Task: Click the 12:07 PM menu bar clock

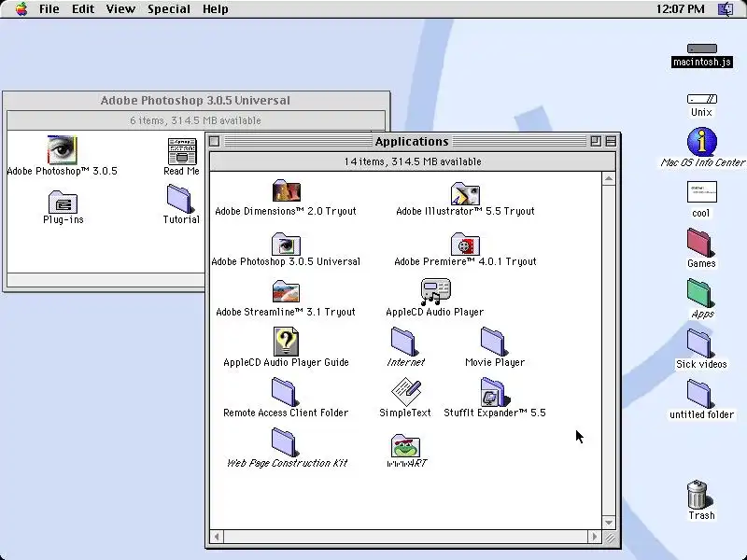Action: (x=681, y=9)
